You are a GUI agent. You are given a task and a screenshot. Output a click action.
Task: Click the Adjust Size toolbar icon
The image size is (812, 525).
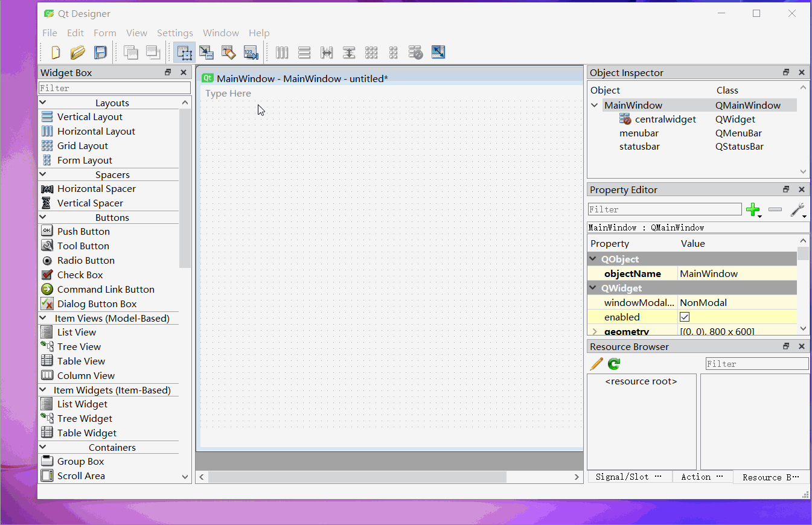438,52
